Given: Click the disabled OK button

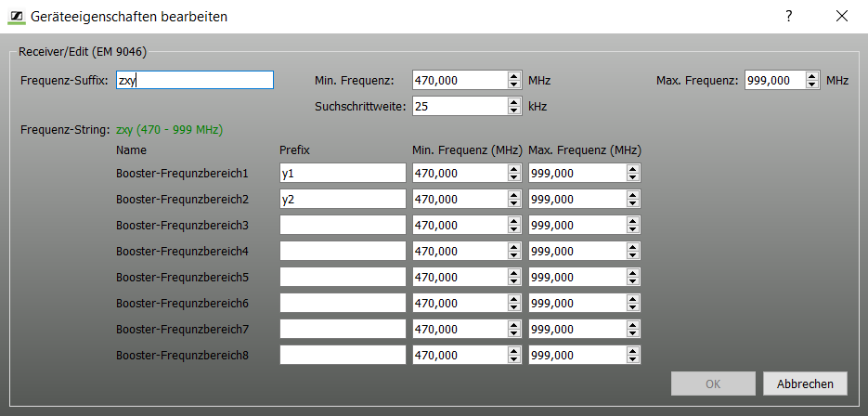Looking at the screenshot, I should [713, 383].
